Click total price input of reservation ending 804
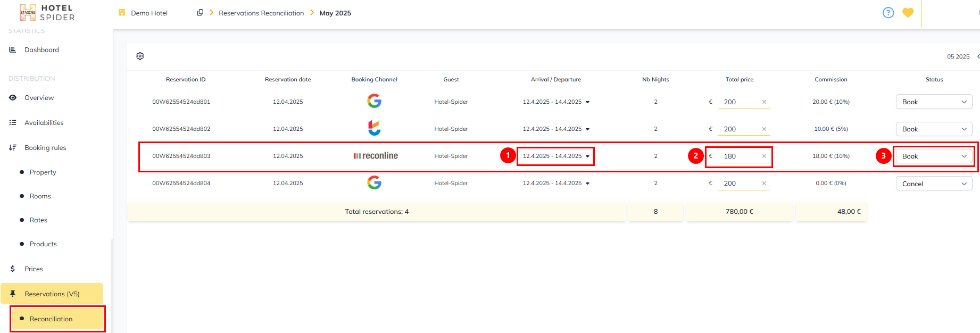This screenshot has width=980, height=333. coord(740,184)
